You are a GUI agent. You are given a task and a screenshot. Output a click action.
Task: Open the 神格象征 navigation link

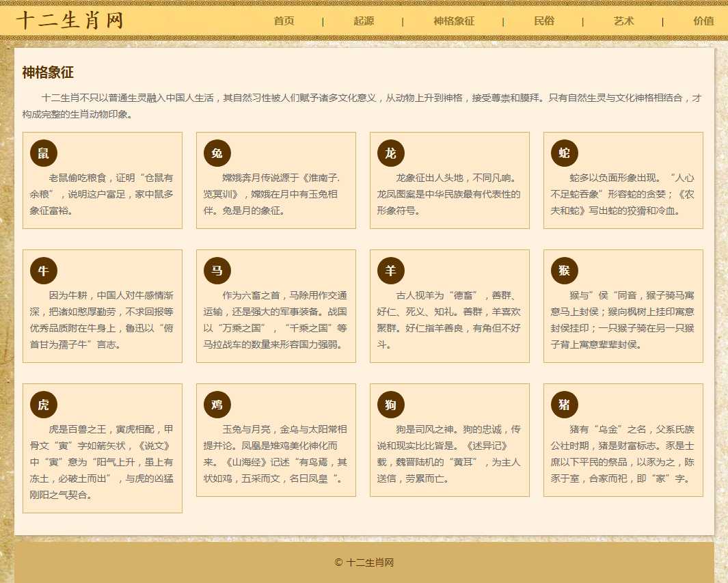(453, 21)
